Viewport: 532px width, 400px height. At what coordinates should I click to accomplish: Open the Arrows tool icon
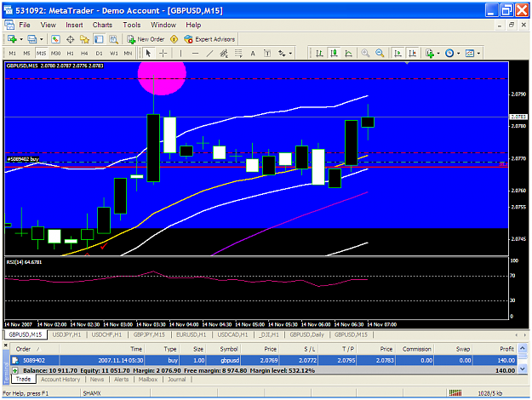[x=282, y=54]
